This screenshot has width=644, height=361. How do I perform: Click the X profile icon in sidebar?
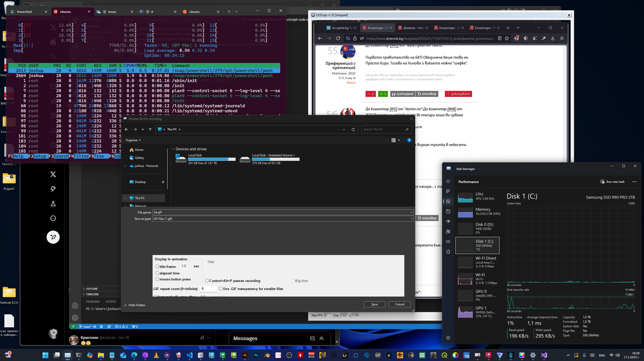click(53, 204)
